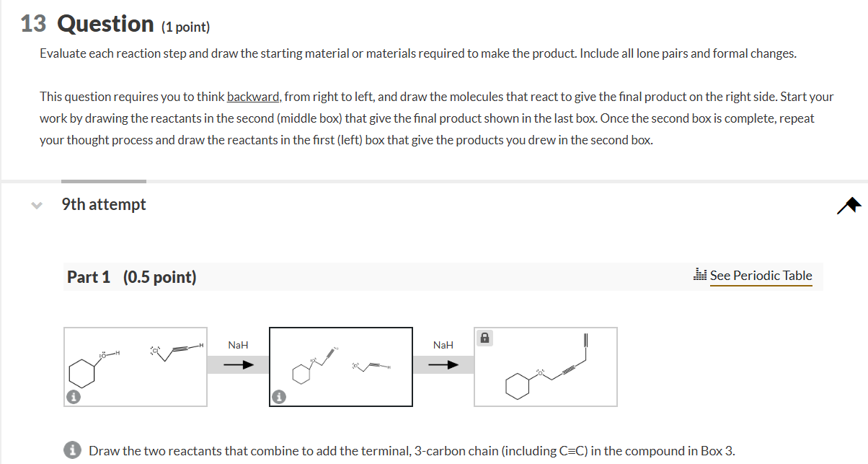Click the second NaH reaction arrow
This screenshot has width=868, height=464.
point(444,365)
